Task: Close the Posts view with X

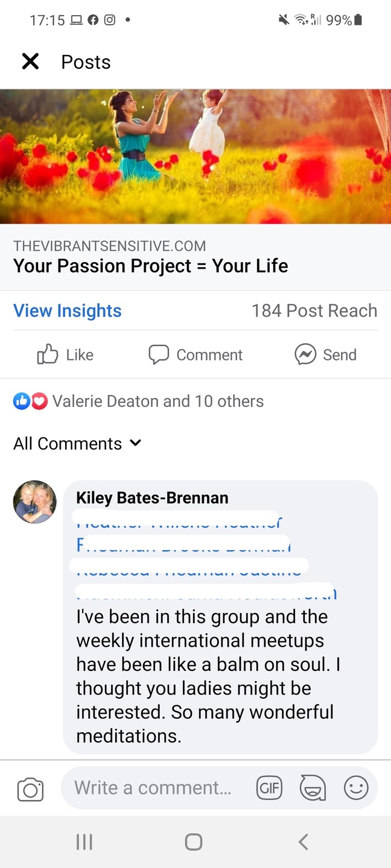Action: point(30,61)
